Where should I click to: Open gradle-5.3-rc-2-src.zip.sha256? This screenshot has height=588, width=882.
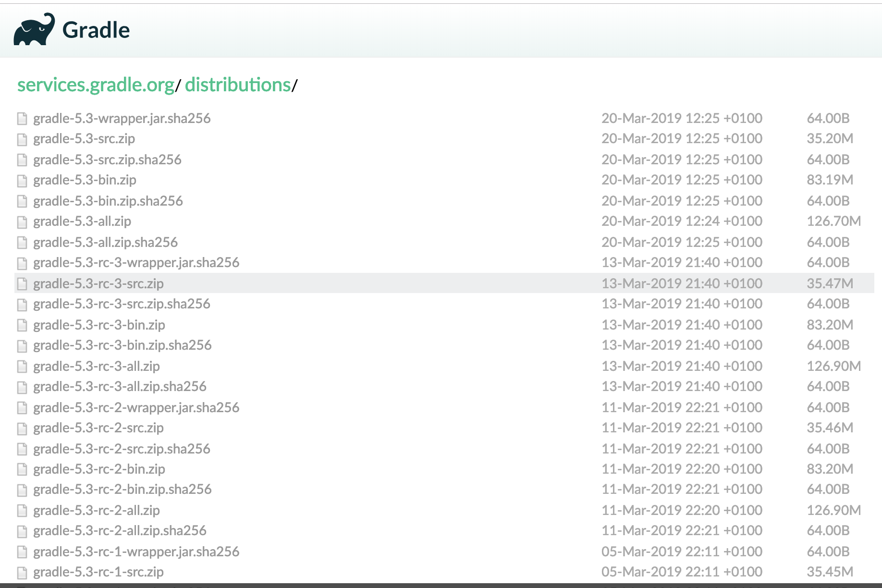click(x=122, y=449)
